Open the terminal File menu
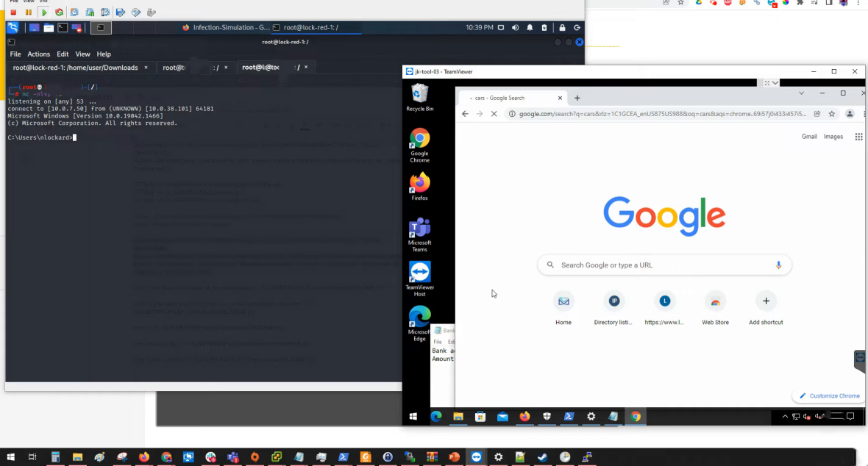868x466 pixels. 15,54
